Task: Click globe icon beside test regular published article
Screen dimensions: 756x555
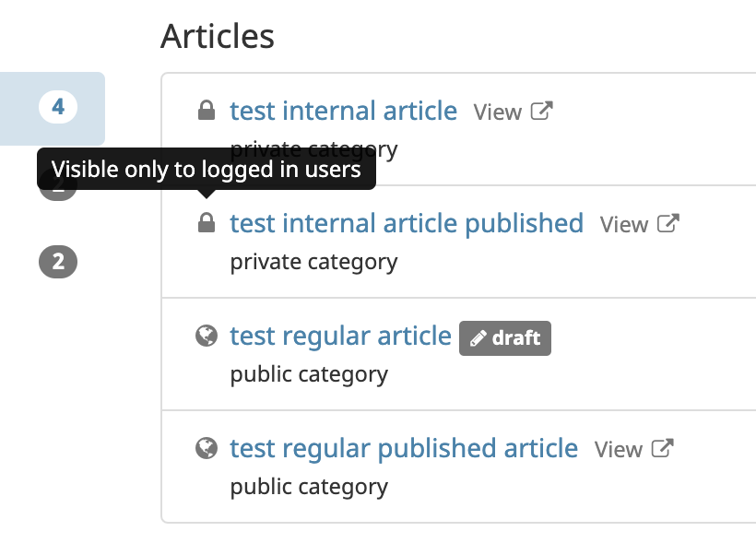Action: 207,448
